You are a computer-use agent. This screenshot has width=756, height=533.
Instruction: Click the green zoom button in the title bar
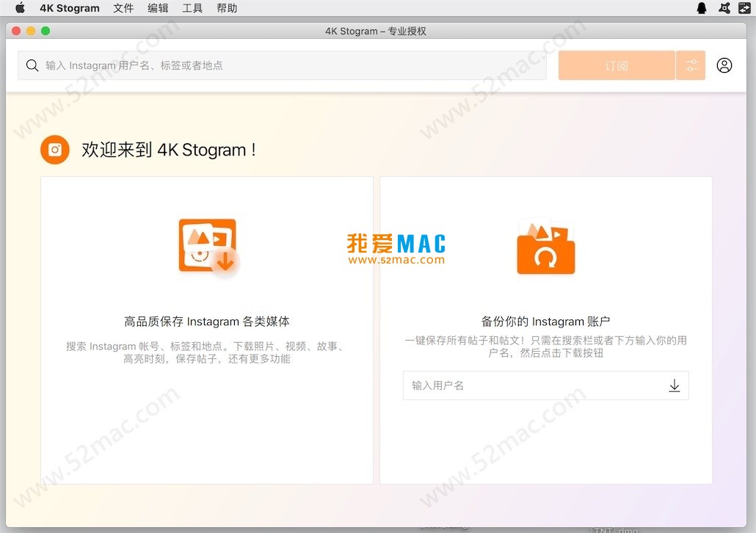[46, 31]
